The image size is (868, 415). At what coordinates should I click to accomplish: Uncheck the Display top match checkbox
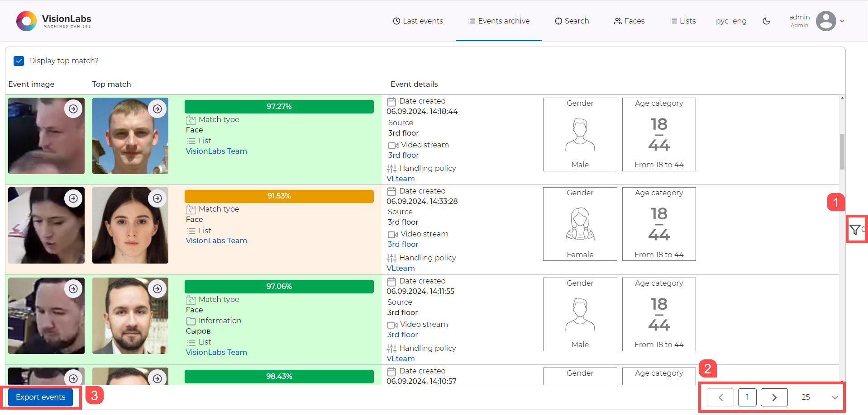click(x=19, y=61)
